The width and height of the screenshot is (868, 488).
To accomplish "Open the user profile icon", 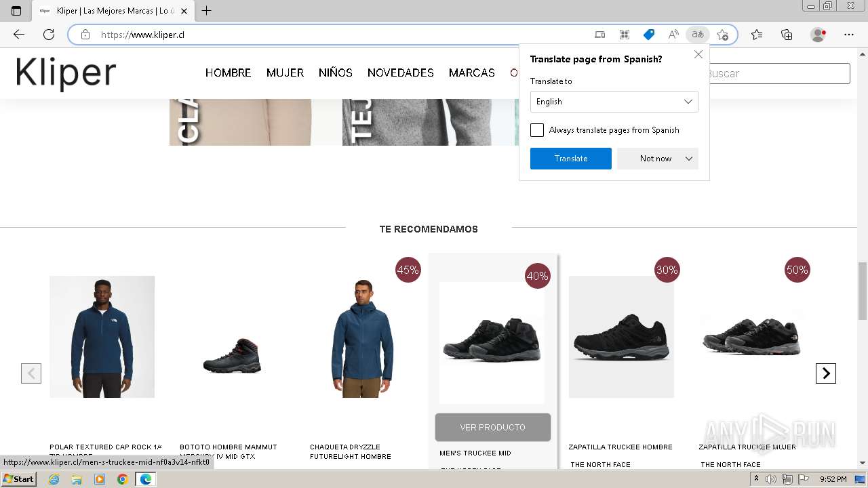I will pos(818,35).
